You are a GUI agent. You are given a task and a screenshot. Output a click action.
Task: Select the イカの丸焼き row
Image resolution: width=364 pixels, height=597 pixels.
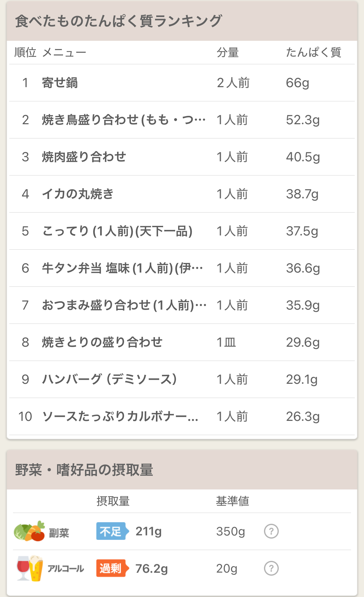coord(182,194)
